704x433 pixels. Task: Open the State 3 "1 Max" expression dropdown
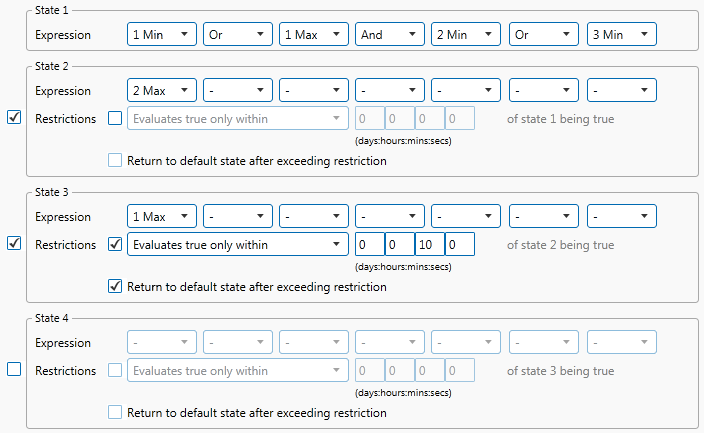pos(162,216)
